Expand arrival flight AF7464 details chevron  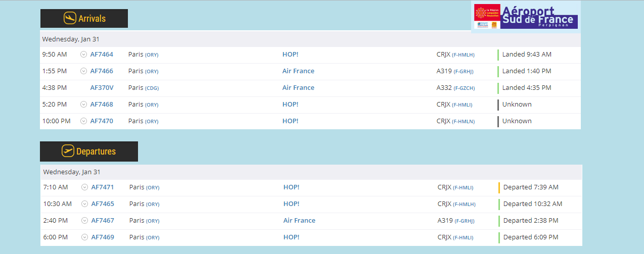pos(84,55)
